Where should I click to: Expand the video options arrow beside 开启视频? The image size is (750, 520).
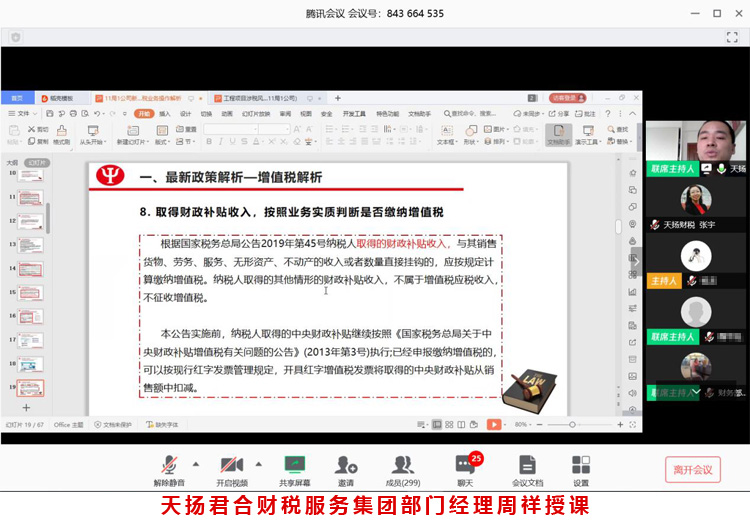(258, 463)
